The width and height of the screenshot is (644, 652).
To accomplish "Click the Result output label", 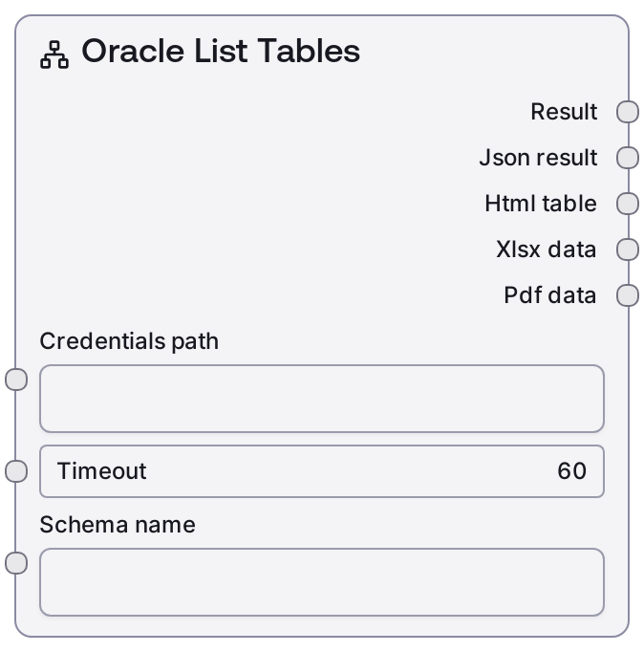I will click(564, 112).
